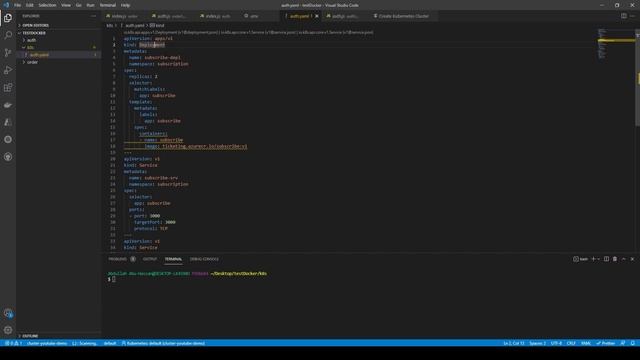Screen dimensions: 640x360
Task: Open the Accounts icon in activity bar
Action: 8,313
